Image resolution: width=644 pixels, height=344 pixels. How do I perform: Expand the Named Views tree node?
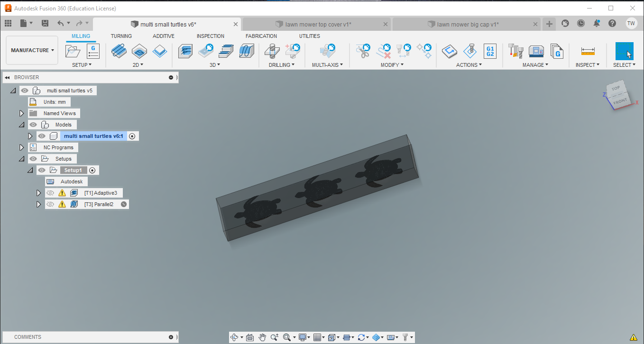coord(21,113)
